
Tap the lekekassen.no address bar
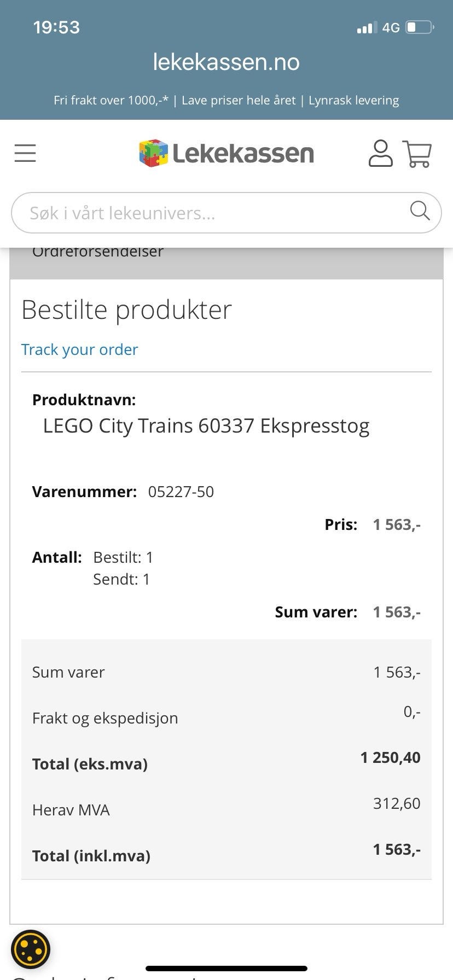[x=226, y=62]
